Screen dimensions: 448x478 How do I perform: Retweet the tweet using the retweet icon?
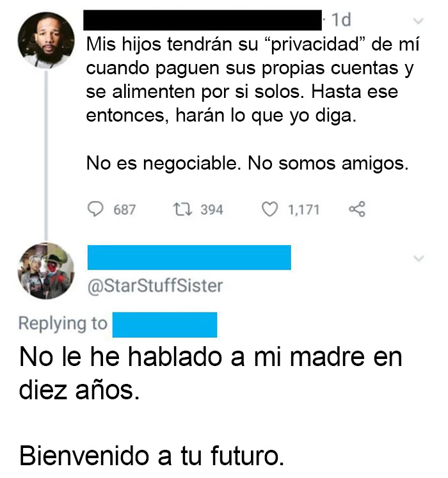point(182,209)
